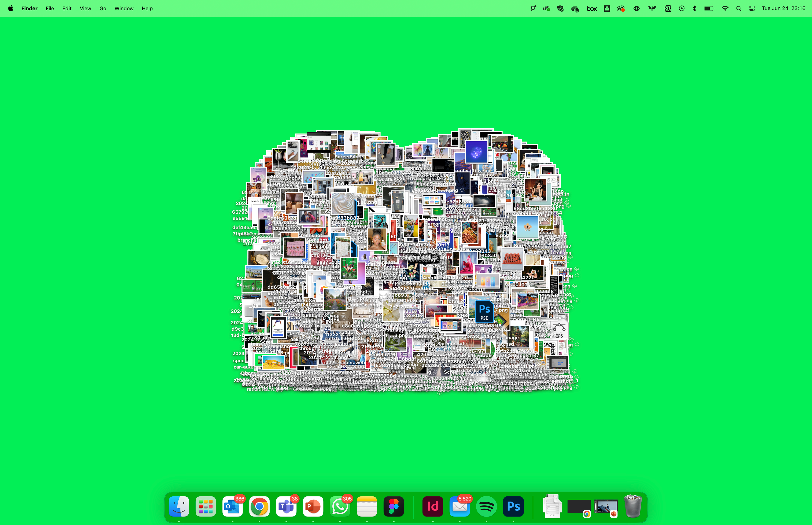Open Figma from the Dock
The height and width of the screenshot is (525, 812).
tap(394, 506)
